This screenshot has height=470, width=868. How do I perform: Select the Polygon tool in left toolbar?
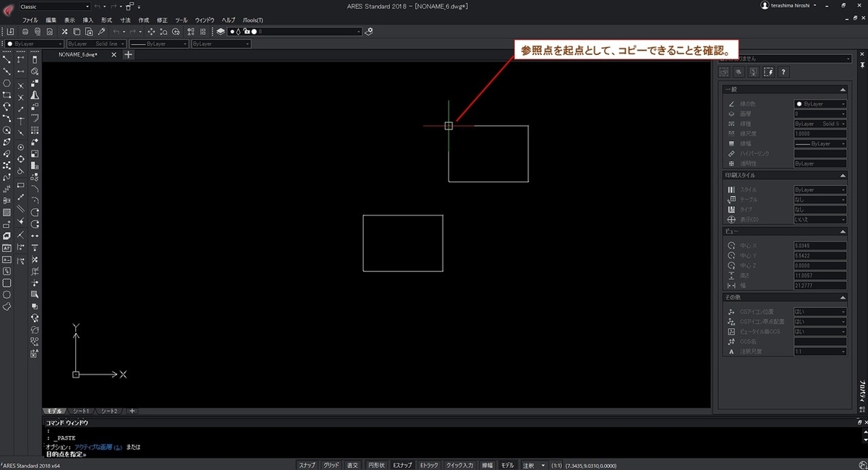[x=6, y=82]
